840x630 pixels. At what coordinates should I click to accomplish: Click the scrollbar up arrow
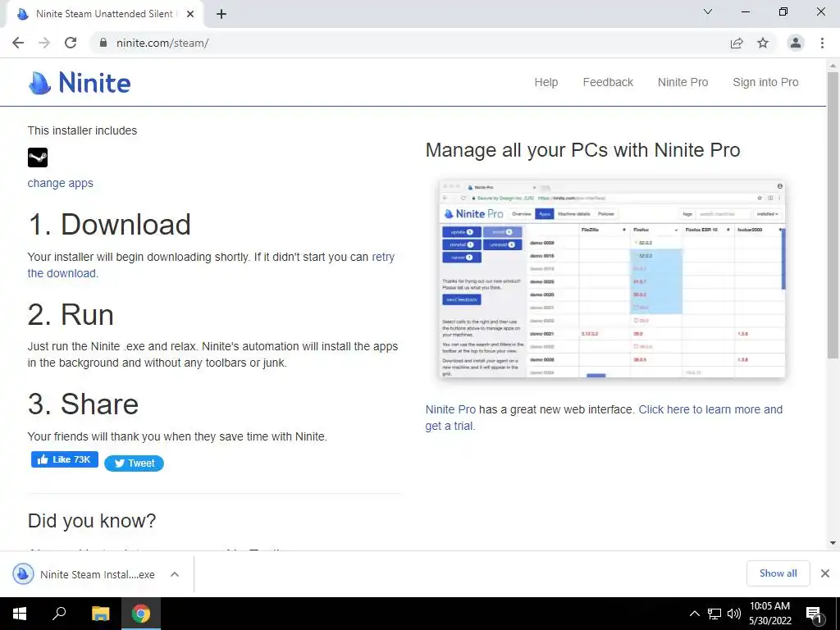[x=833, y=65]
